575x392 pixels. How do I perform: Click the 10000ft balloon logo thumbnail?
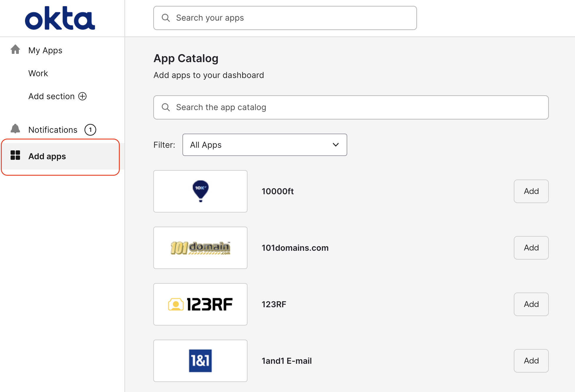[x=200, y=191]
